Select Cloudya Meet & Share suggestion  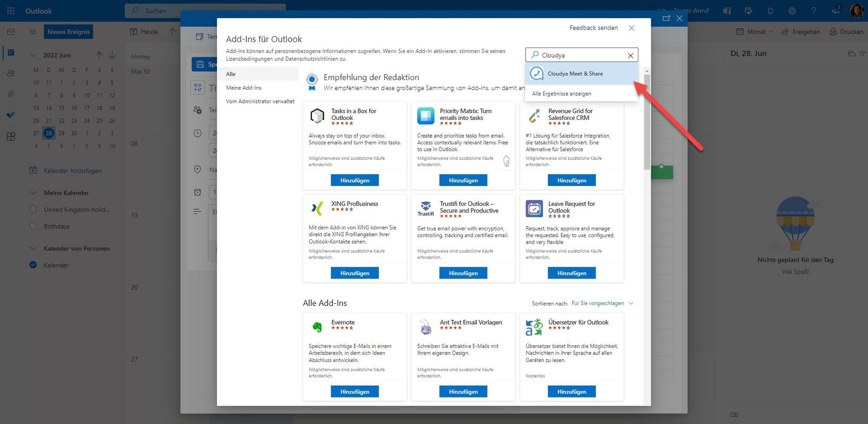pos(575,73)
